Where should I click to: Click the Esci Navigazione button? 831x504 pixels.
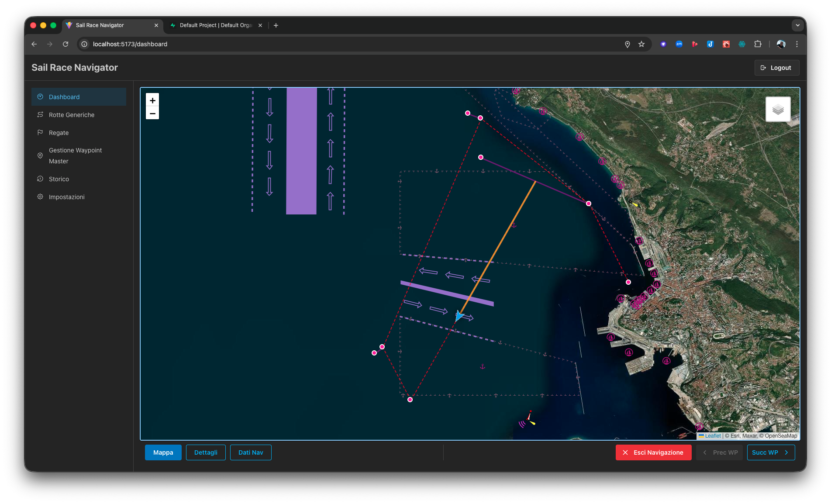point(653,452)
